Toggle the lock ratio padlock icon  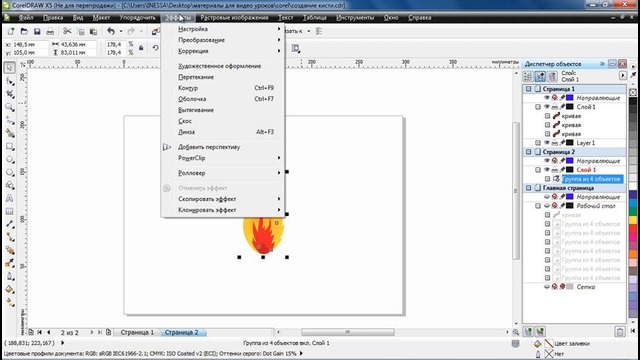pos(141,48)
